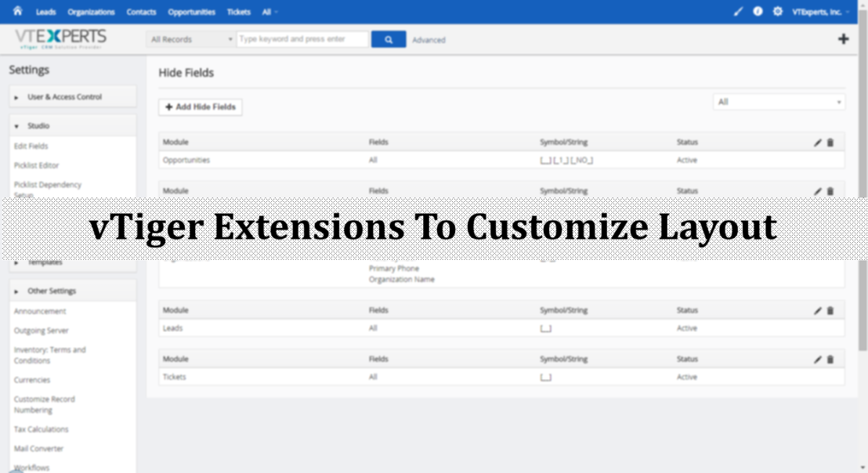The width and height of the screenshot is (868, 473).
Task: Open Tax Calculations settings
Action: [x=41, y=430]
